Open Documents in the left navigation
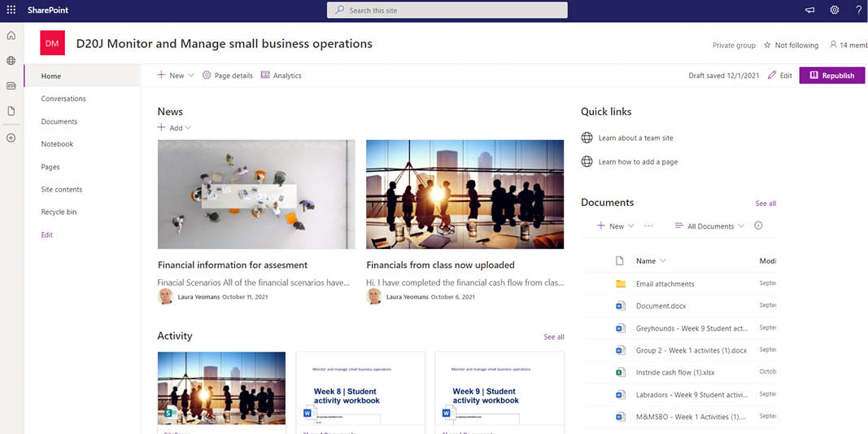The height and width of the screenshot is (434, 868). 59,121
